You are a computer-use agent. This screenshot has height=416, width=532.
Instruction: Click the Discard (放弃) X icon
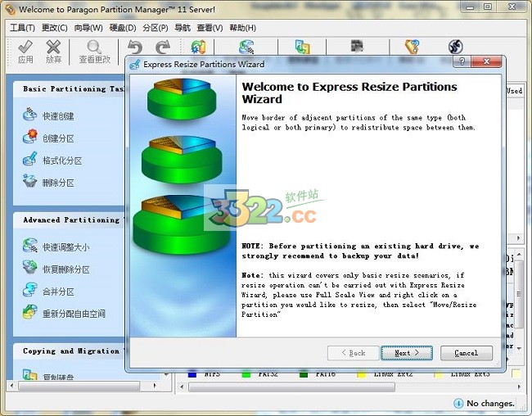53,47
